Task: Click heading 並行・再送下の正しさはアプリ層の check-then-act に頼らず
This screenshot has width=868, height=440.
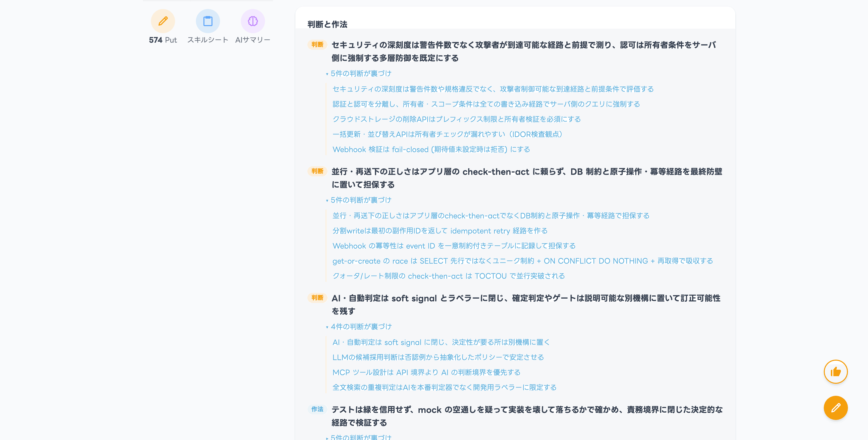Action: pyautogui.click(x=527, y=178)
